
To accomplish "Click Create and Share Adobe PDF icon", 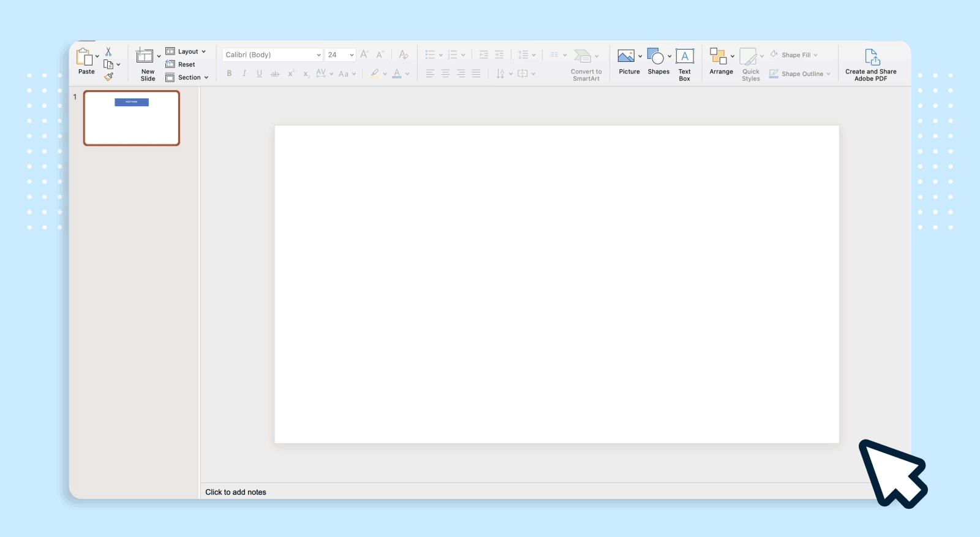I will (872, 57).
